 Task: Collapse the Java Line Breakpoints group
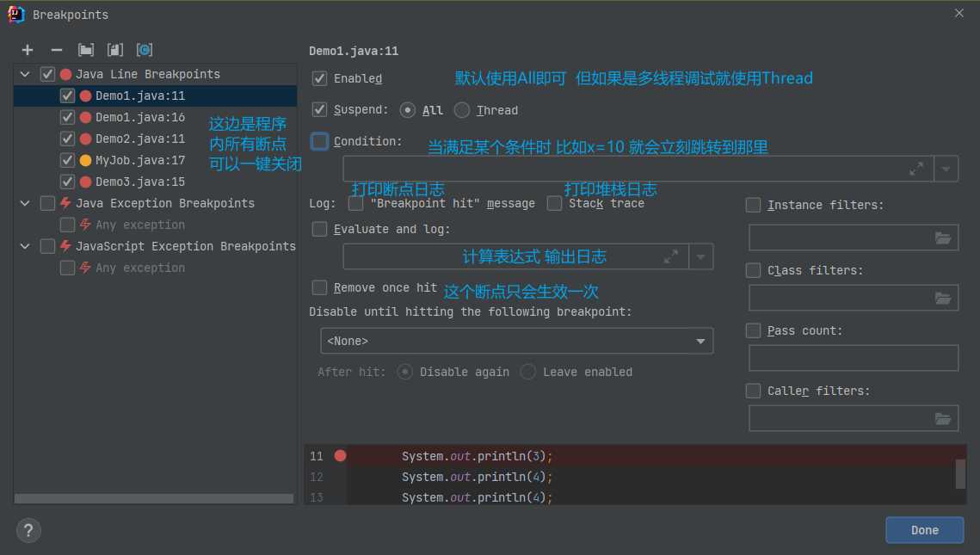[25, 74]
